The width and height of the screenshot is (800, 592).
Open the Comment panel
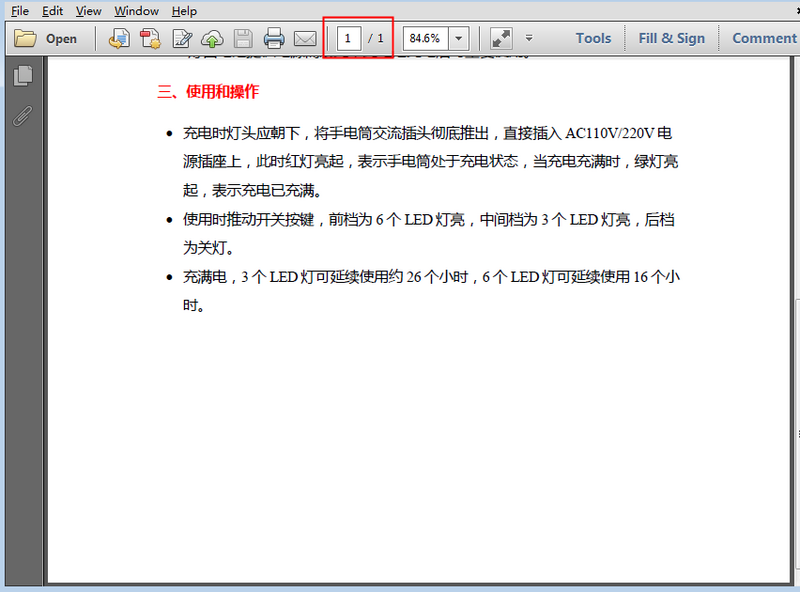coord(764,38)
